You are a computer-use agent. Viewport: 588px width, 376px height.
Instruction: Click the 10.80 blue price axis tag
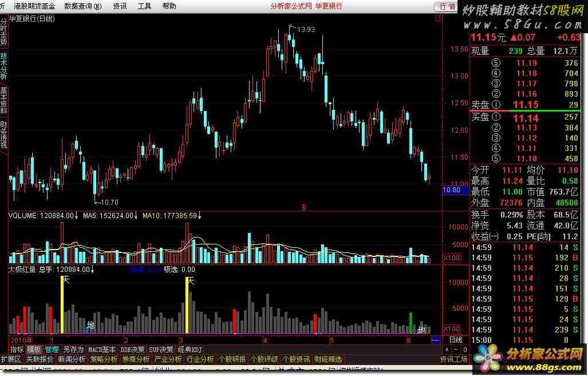tap(455, 189)
